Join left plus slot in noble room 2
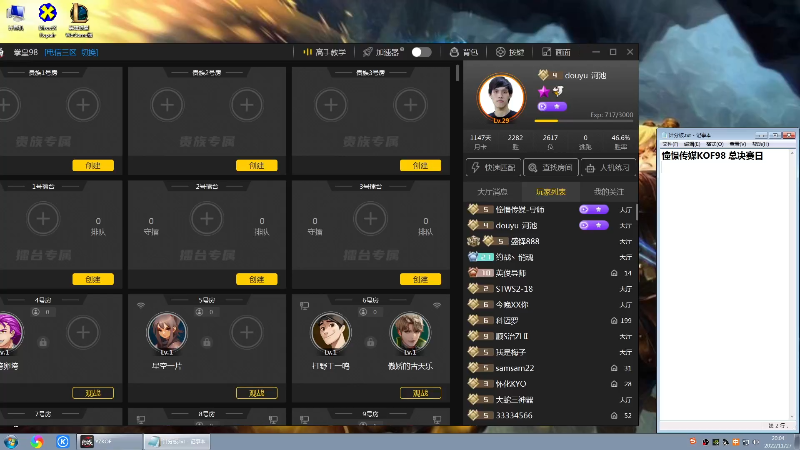This screenshot has width=800, height=450. pyautogui.click(x=167, y=105)
